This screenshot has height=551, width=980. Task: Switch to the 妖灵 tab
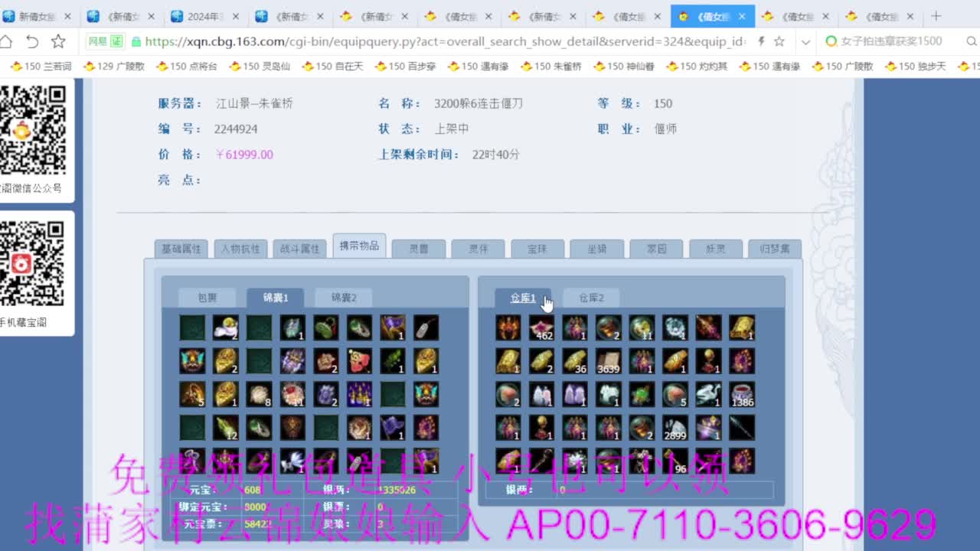pos(716,249)
